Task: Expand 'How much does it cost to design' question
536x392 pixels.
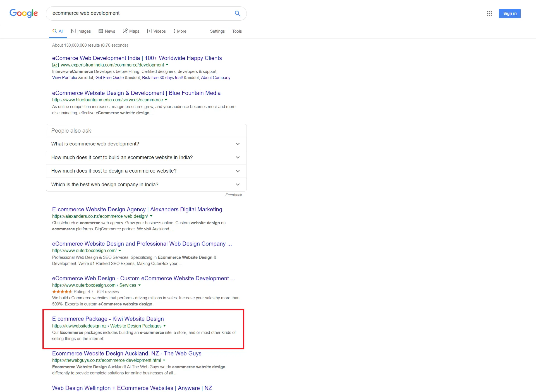Action: coord(146,171)
